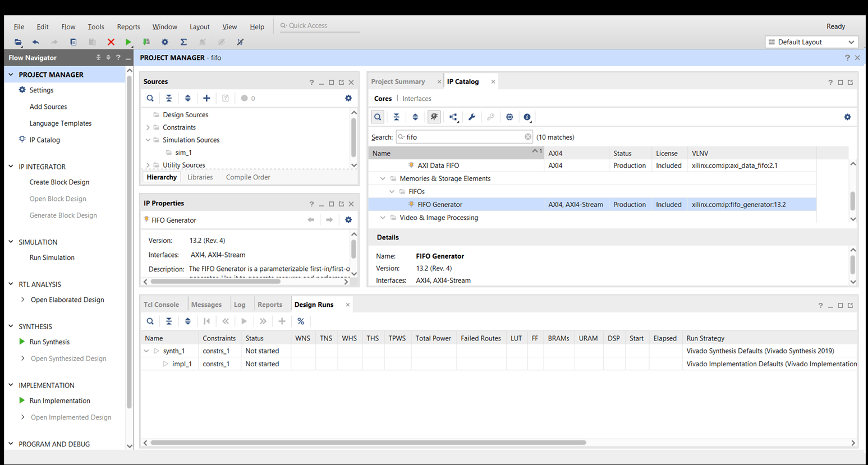Open the Default Layout dropdown
Image resolution: width=868 pixels, height=465 pixels.
click(811, 42)
